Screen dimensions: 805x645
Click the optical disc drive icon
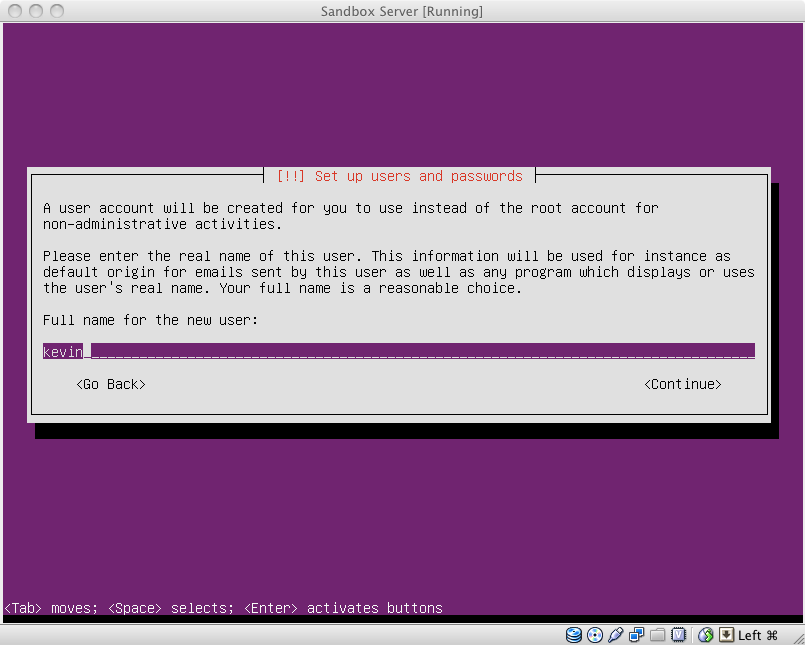pyautogui.click(x=595, y=635)
